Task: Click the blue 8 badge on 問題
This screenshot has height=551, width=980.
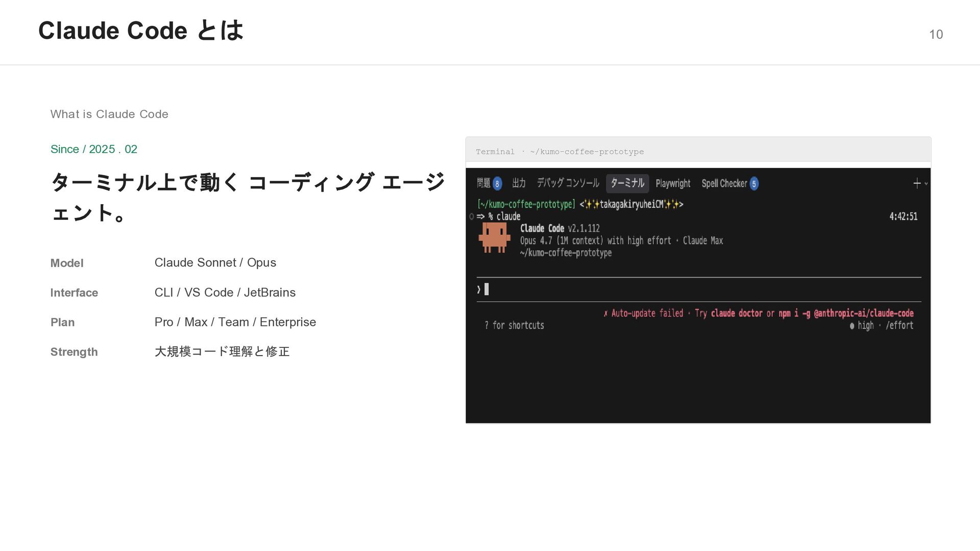Action: pyautogui.click(x=497, y=184)
